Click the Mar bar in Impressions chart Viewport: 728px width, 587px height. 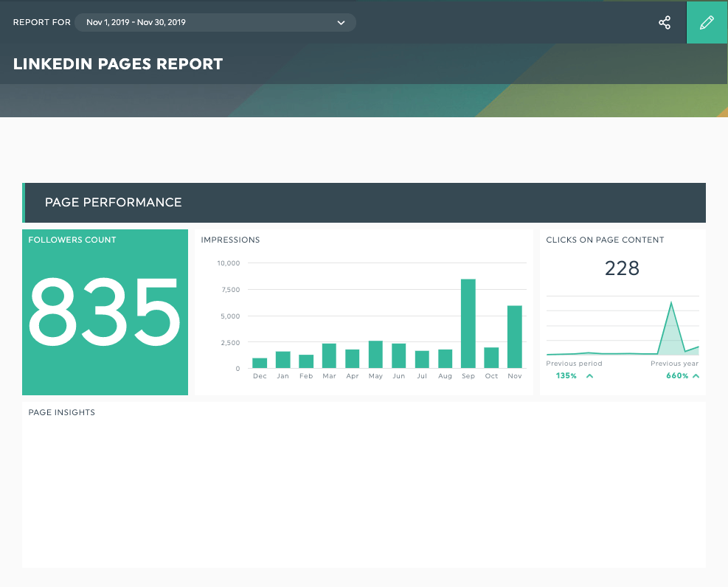coord(329,356)
